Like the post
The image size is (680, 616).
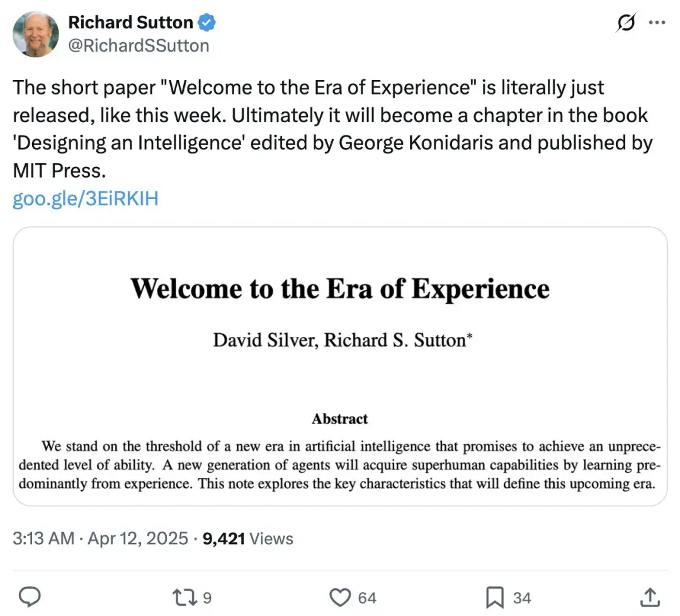[x=339, y=596]
